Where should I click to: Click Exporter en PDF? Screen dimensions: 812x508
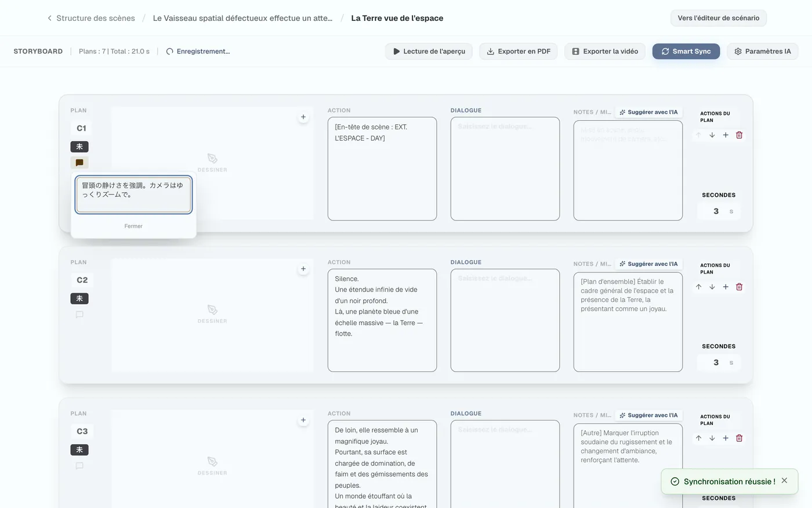coord(519,51)
